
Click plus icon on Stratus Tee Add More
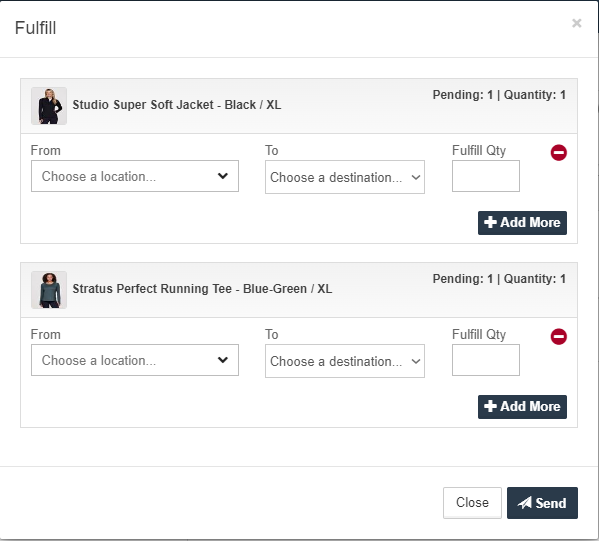click(490, 407)
